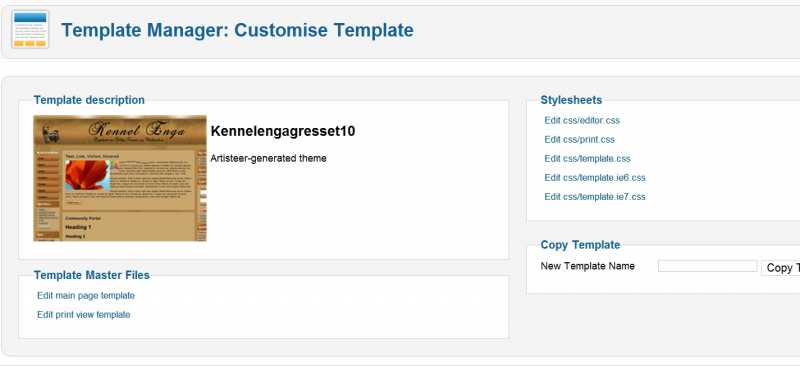Click the Template Manager header icon
This screenshot has height=366, width=800.
[x=30, y=29]
